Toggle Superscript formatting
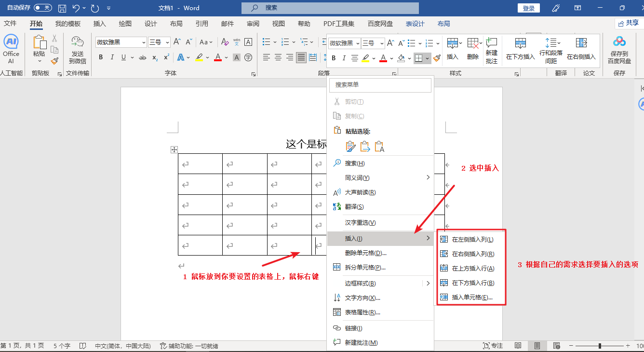This screenshot has height=352, width=644. point(166,57)
